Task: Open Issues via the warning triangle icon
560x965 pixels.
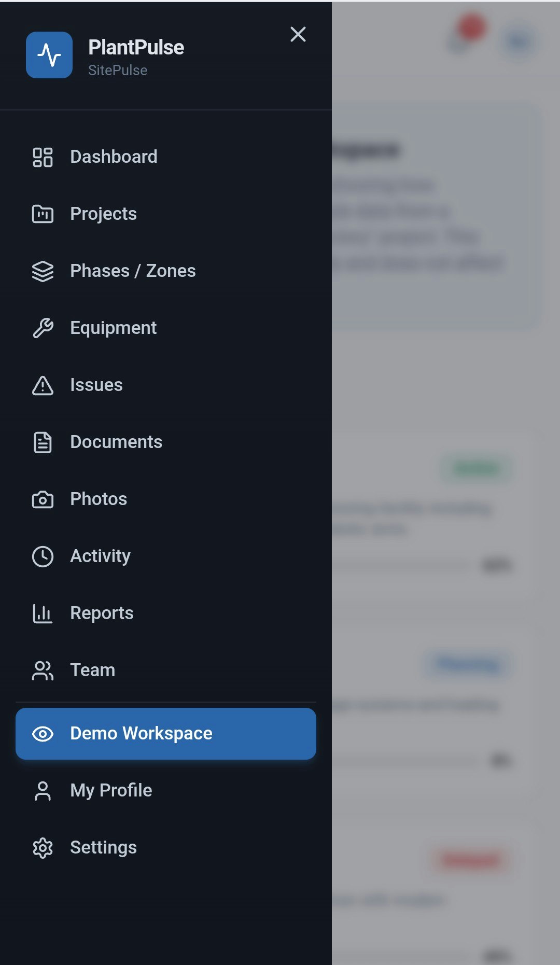Action: tap(43, 385)
